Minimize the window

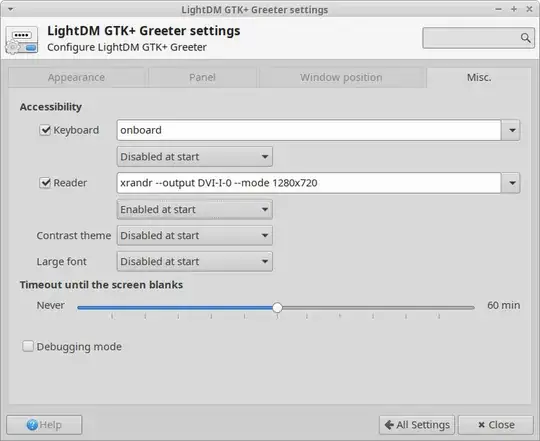coord(498,9)
